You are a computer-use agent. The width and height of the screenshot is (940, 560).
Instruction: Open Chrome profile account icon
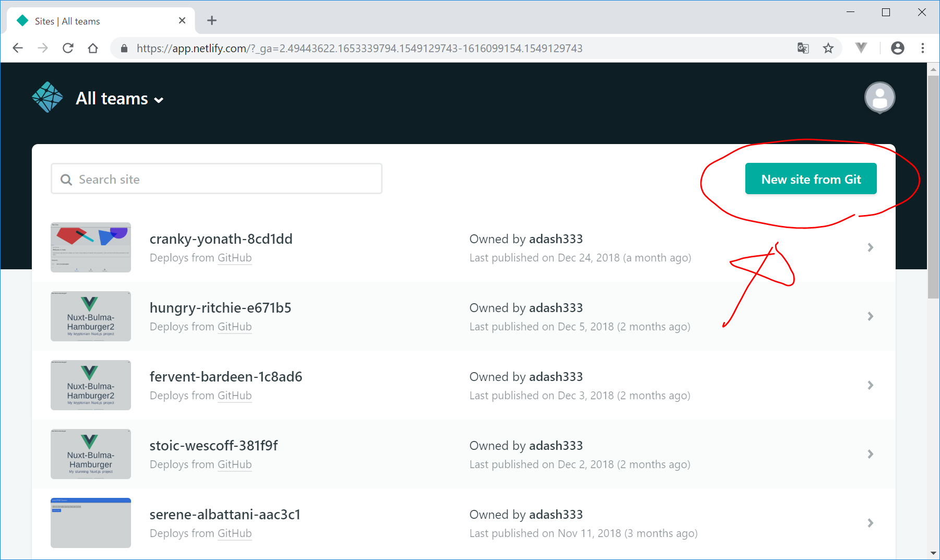click(897, 49)
